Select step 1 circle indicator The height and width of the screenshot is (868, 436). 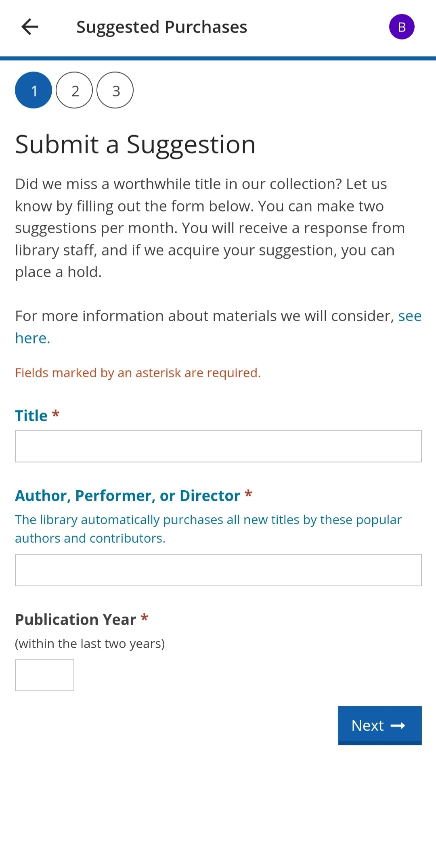pos(34,90)
